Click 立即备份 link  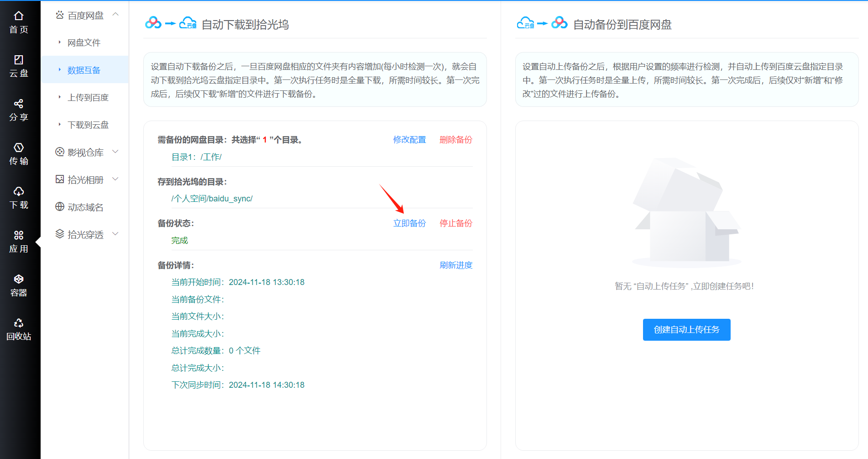tap(409, 223)
